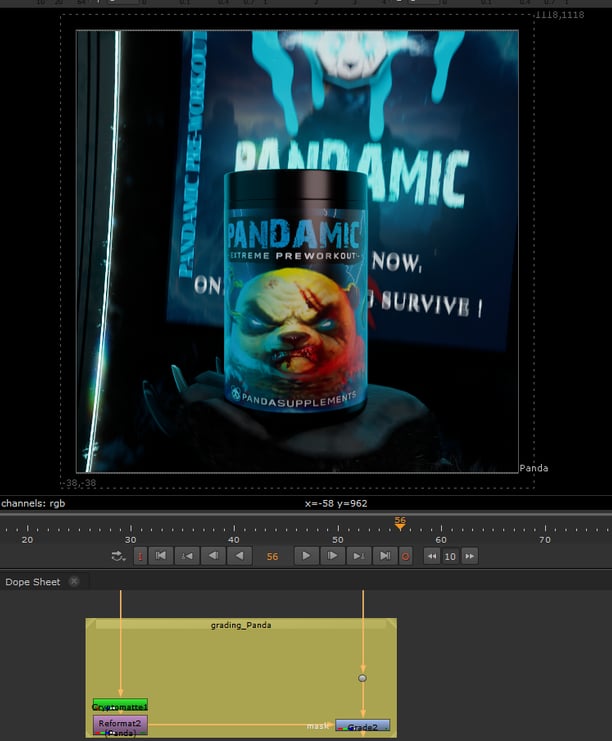Click the product jar in the viewer image
612x741 pixels.
(x=296, y=291)
